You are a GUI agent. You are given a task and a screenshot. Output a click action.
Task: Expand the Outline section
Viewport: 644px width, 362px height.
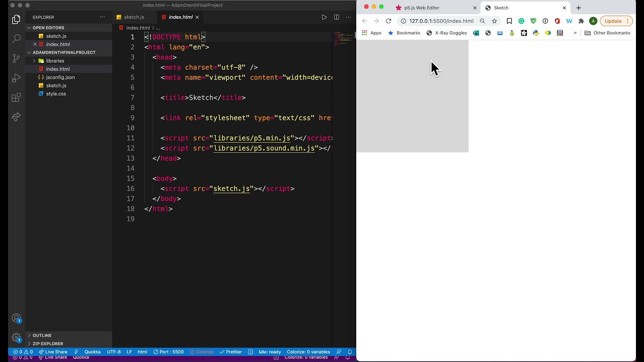(x=68, y=335)
